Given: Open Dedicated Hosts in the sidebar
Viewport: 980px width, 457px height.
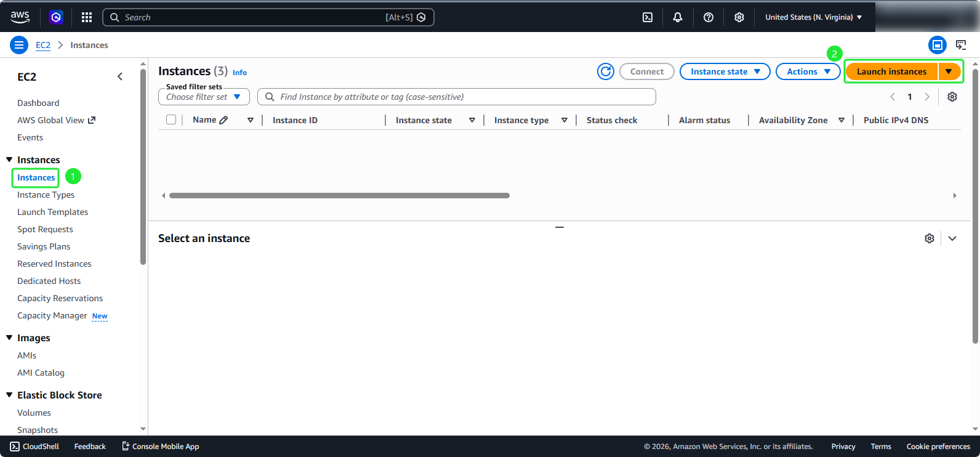Looking at the screenshot, I should 49,281.
